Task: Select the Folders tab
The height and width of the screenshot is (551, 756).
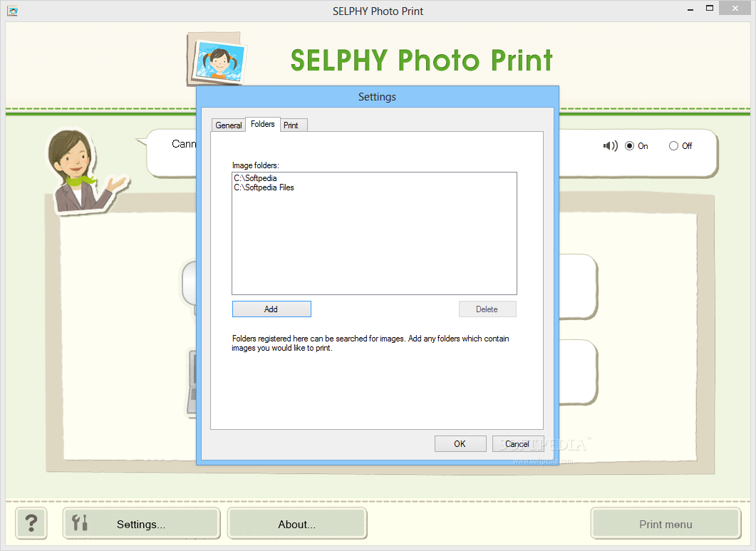Action: pos(263,125)
